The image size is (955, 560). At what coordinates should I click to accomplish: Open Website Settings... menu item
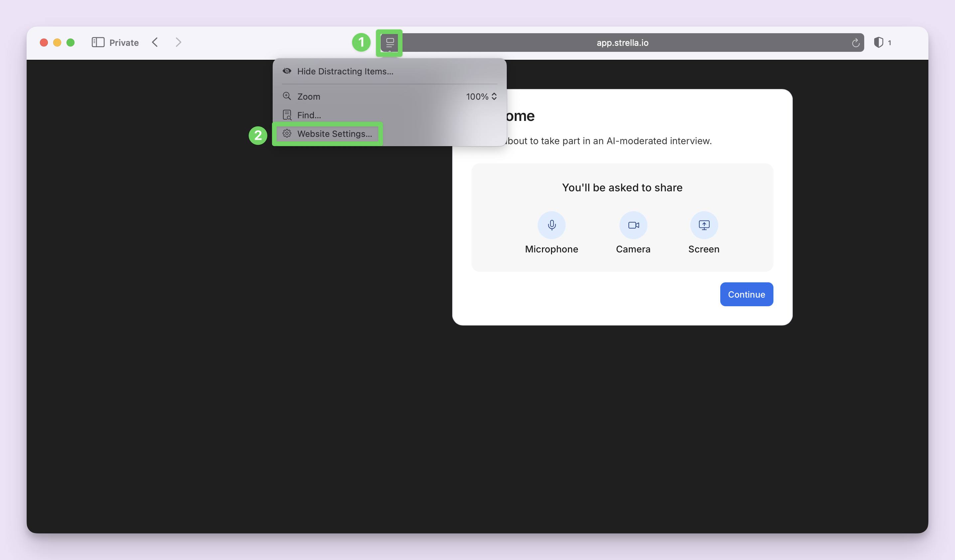point(334,134)
